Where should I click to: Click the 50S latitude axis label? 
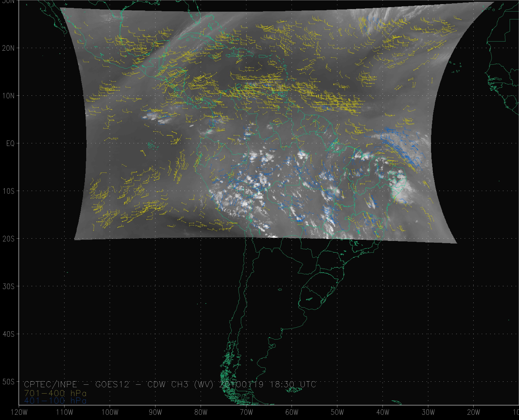click(x=9, y=382)
